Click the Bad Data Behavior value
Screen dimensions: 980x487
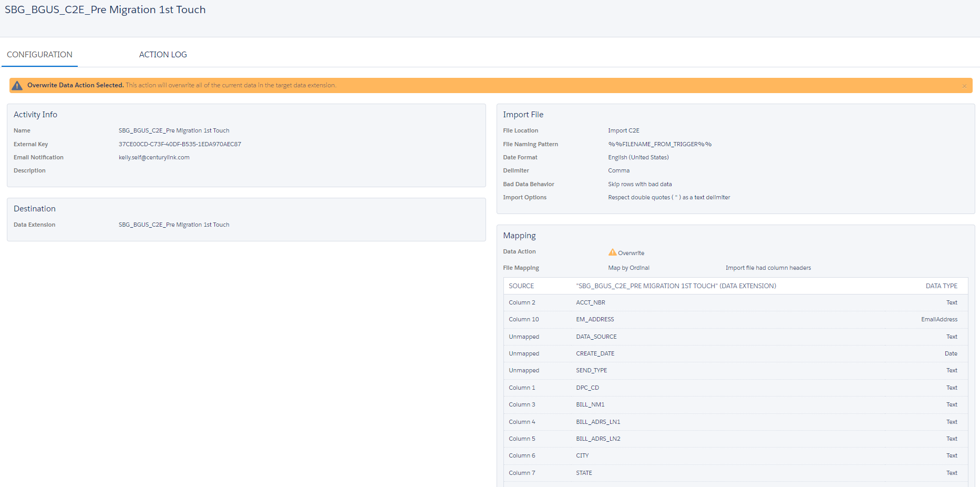pyautogui.click(x=639, y=184)
